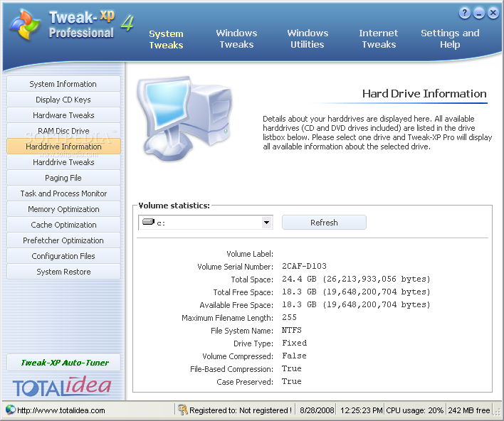Click the Volume Label field label
Screen dimensions: 504x421
click(x=250, y=254)
